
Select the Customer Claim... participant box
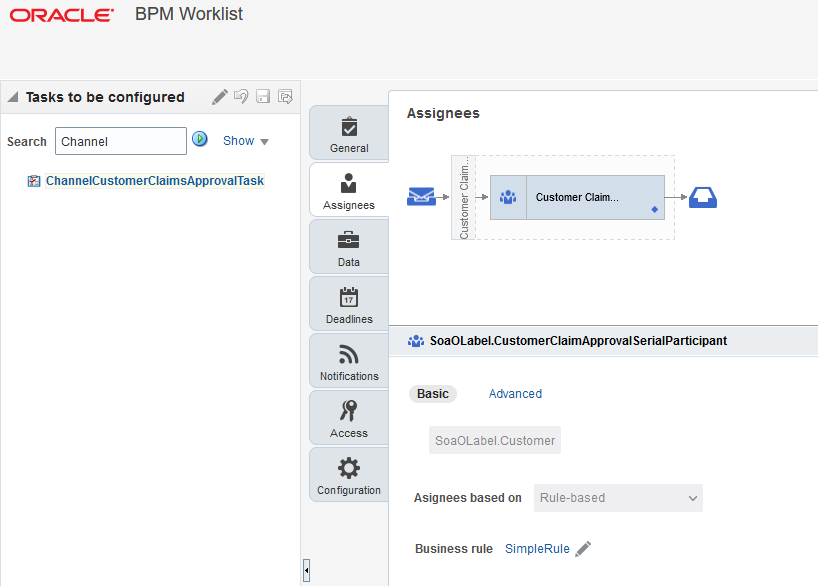(x=577, y=197)
